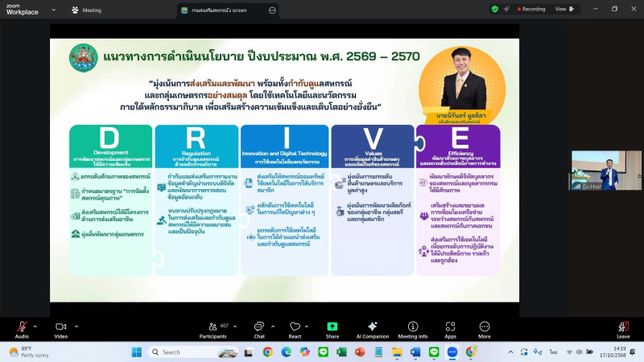Click the shared screen options ellipsis button

click(272, 10)
